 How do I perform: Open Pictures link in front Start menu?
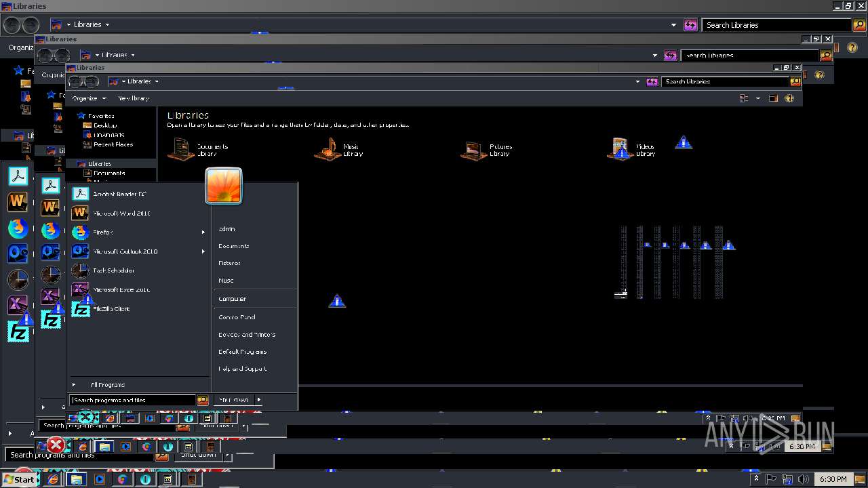[229, 263]
